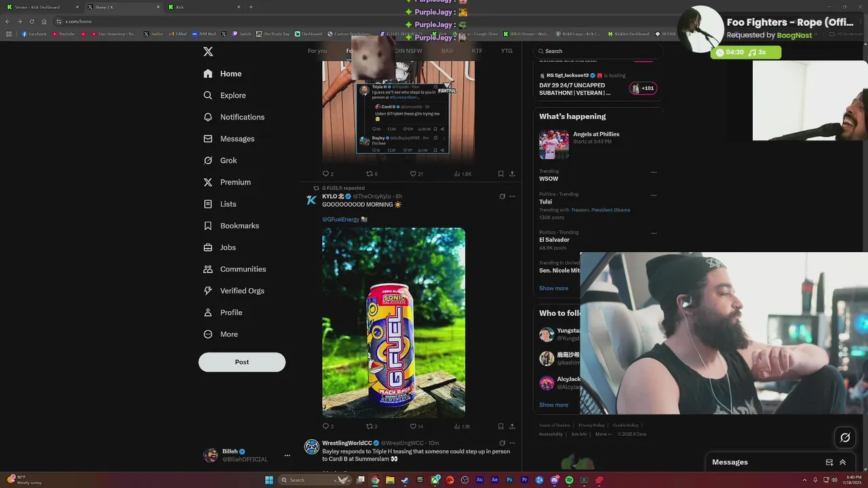Screen dimensions: 868x488
Task: Bookmark the KYLO G FUEL post
Action: click(x=500, y=426)
